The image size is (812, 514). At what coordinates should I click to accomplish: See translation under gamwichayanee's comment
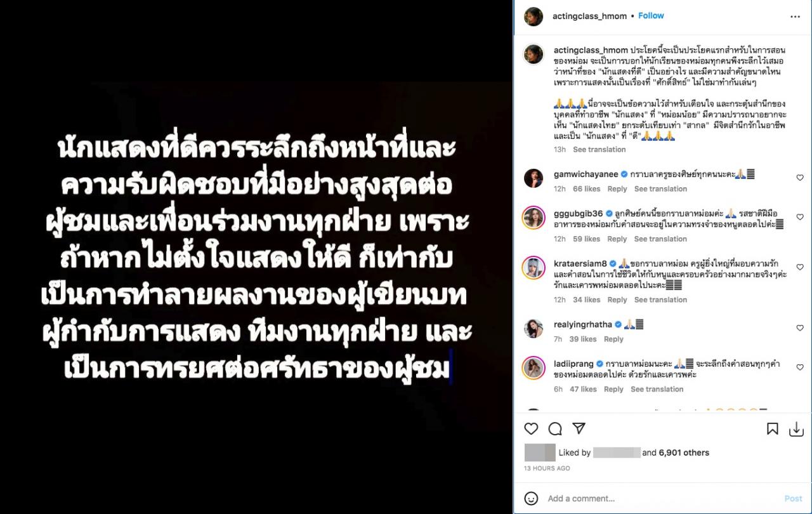(660, 189)
